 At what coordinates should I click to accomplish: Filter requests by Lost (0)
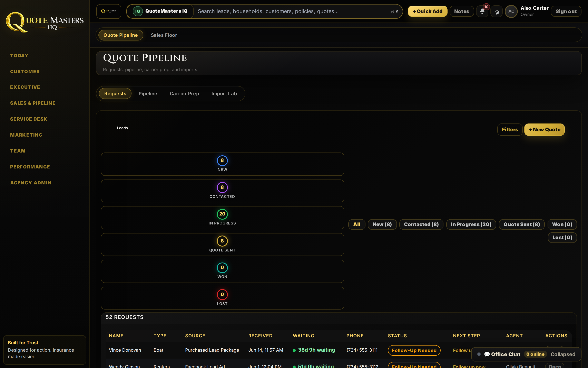(562, 238)
